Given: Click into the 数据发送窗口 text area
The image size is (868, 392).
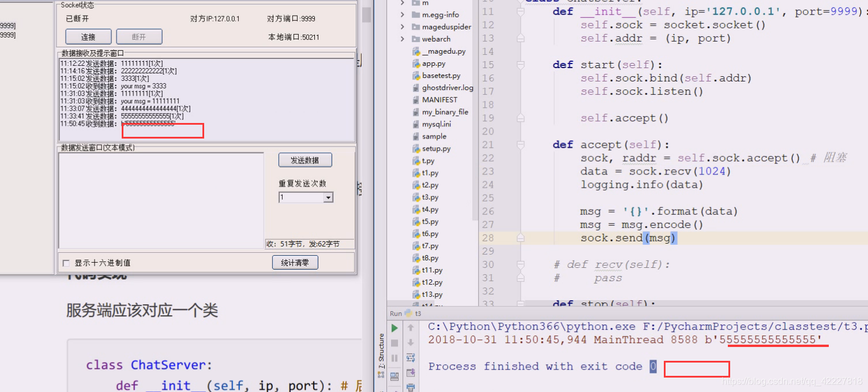Looking at the screenshot, I should point(161,201).
